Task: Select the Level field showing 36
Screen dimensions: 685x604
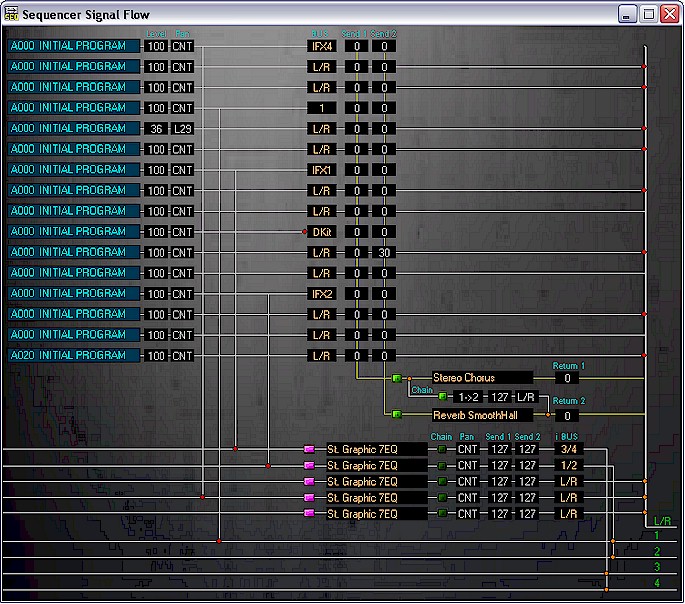Action: pos(156,129)
